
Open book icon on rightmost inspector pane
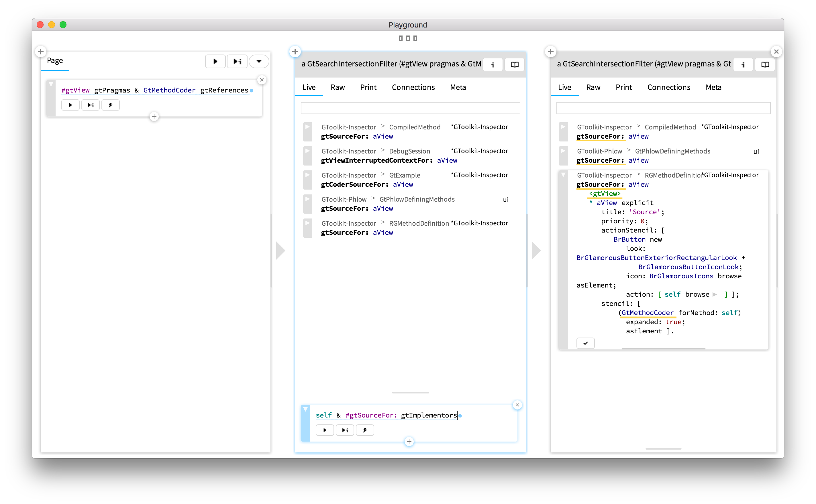765,64
